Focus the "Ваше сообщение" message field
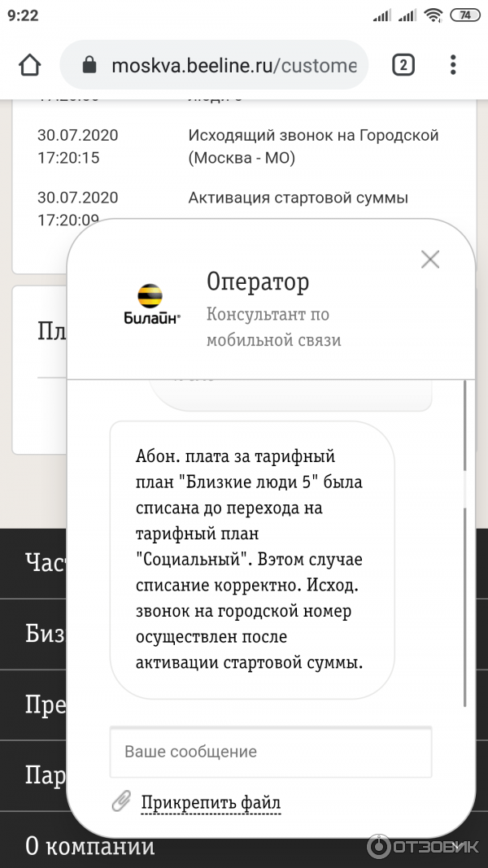 tap(270, 752)
